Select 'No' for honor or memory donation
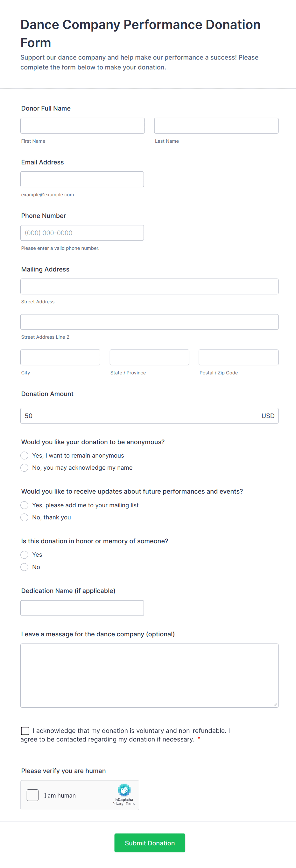Viewport: 296px width, 868px height. click(24, 567)
